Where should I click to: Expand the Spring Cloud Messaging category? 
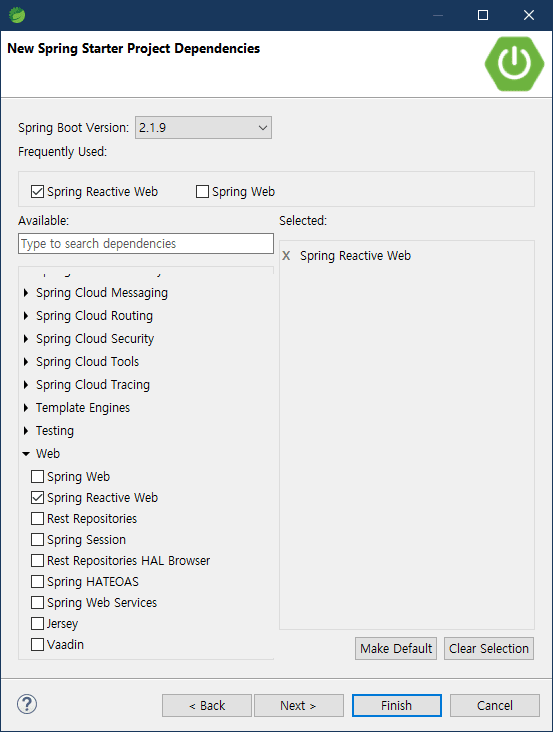[x=26, y=293]
